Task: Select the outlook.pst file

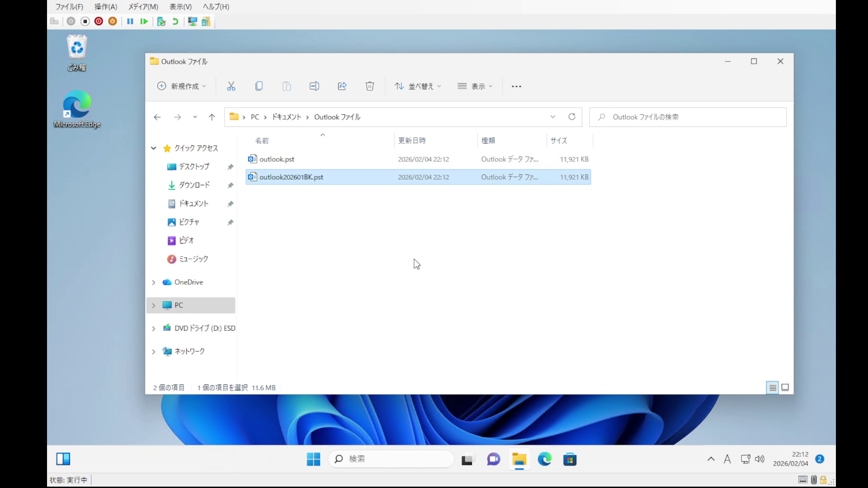Action: (277, 159)
